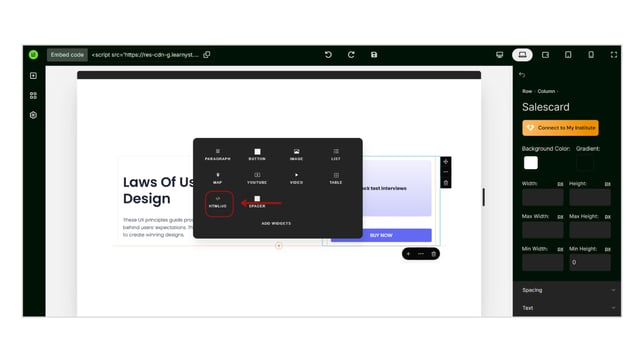
Task: Open the add section sidebar icon
Action: coord(33,76)
